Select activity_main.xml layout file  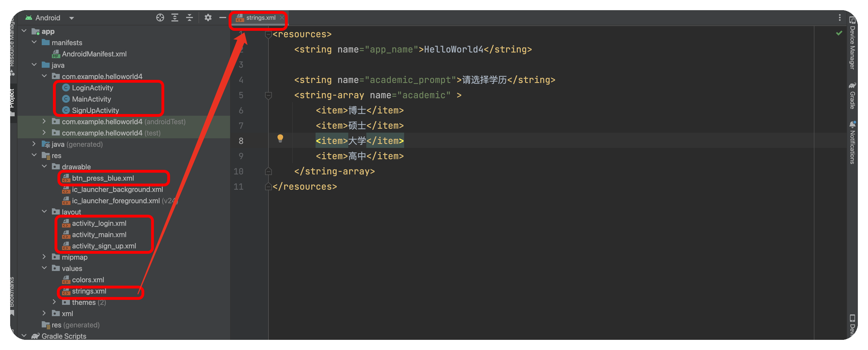point(94,235)
